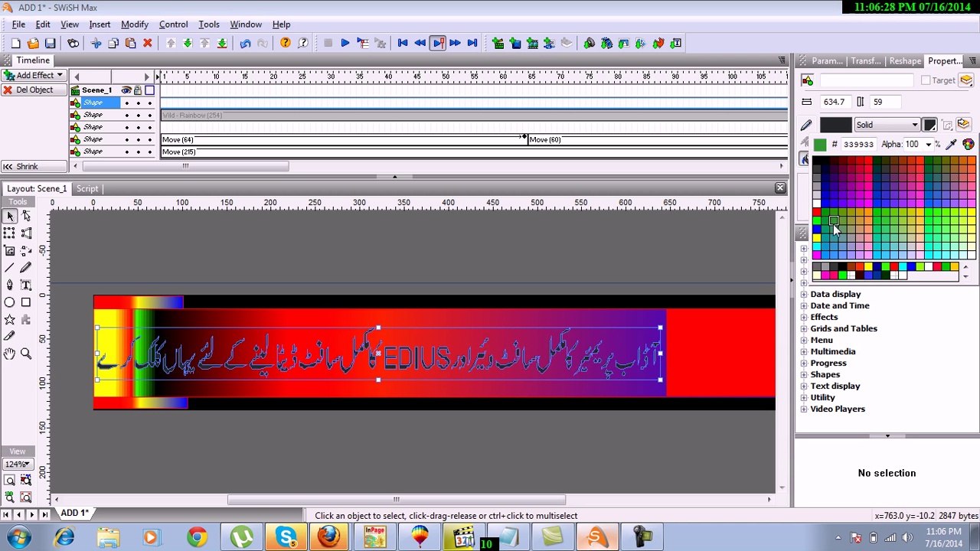Select the Pencil tool
The width and height of the screenshot is (980, 551).
(26, 268)
